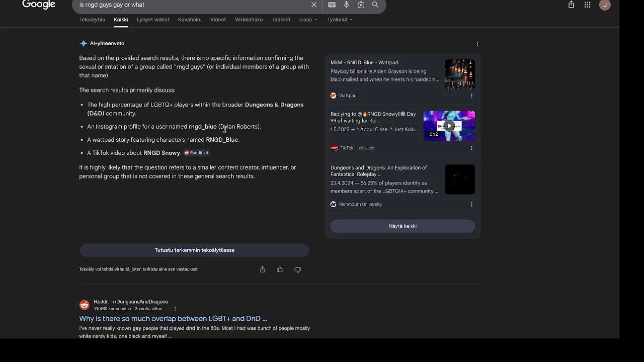The height and width of the screenshot is (362, 644).
Task: Open the TikTok source options menu
Action: pos(471,148)
